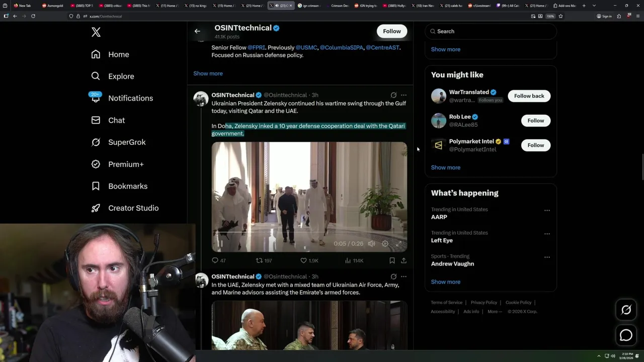This screenshot has width=644, height=362.
Task: Open Grok explain icon on Qatar post
Action: point(393,95)
